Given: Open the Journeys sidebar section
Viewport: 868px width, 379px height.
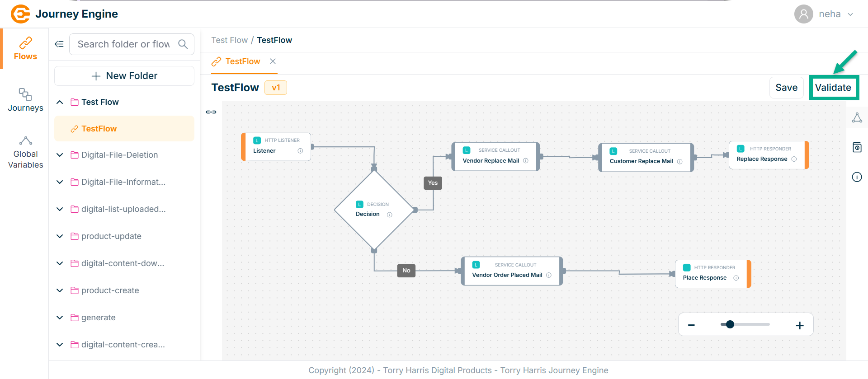Looking at the screenshot, I should point(25,100).
